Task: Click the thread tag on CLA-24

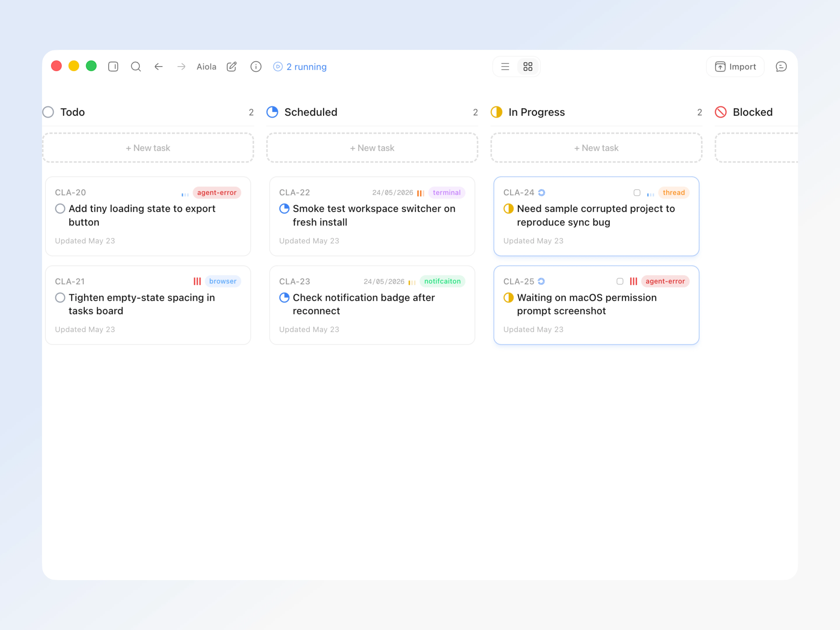Action: pos(674,192)
